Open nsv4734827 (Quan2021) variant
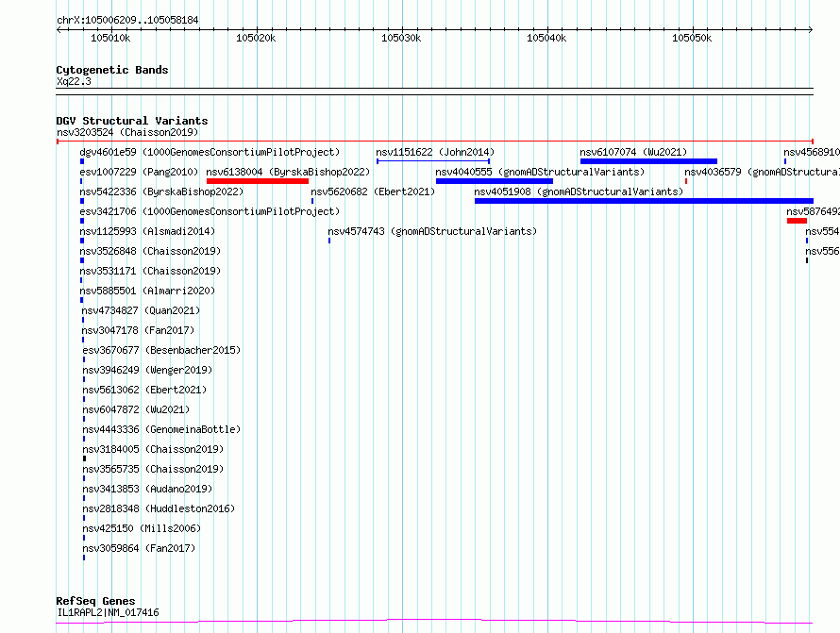Viewport: 840px width, 633px height. [x=141, y=310]
